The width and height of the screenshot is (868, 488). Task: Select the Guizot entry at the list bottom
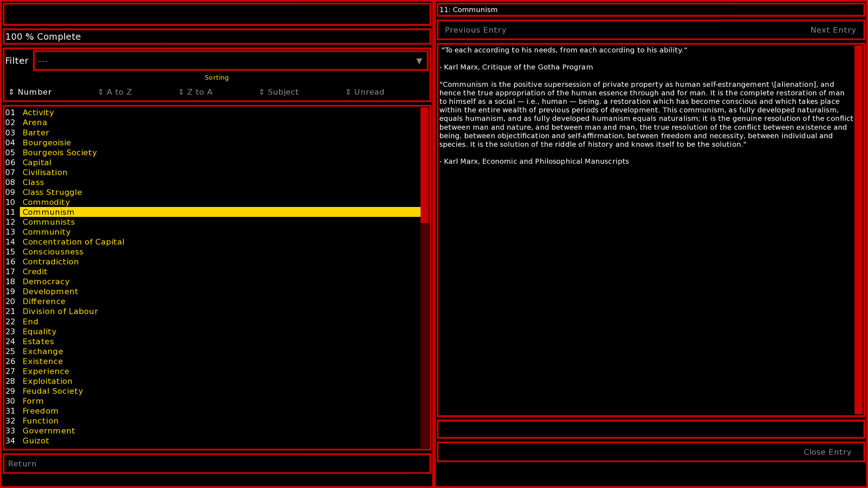pyautogui.click(x=36, y=441)
